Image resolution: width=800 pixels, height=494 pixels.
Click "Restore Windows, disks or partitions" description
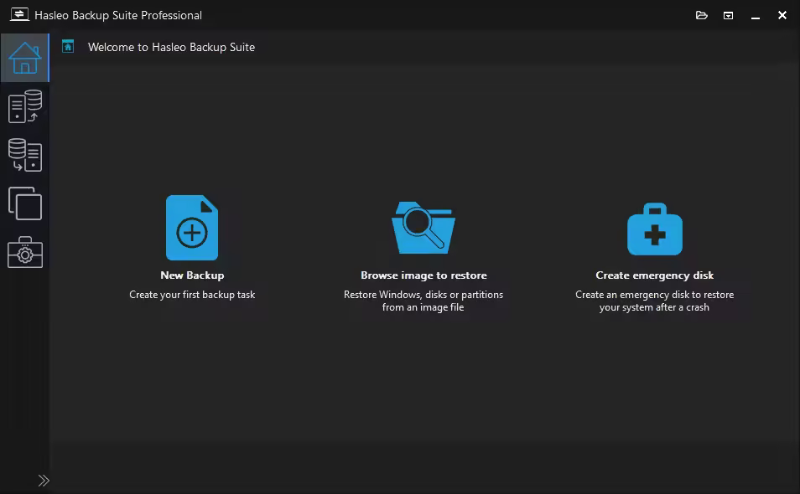click(423, 295)
